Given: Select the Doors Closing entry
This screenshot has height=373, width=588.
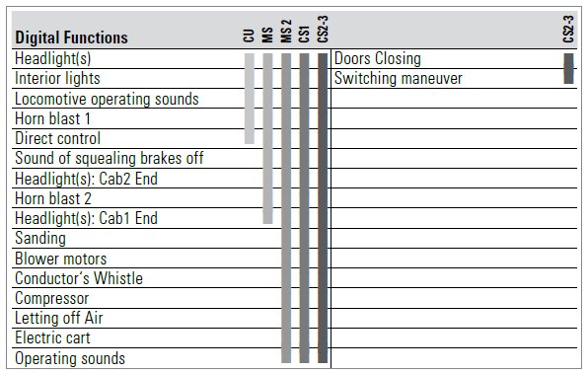Looking at the screenshot, I should [x=377, y=58].
